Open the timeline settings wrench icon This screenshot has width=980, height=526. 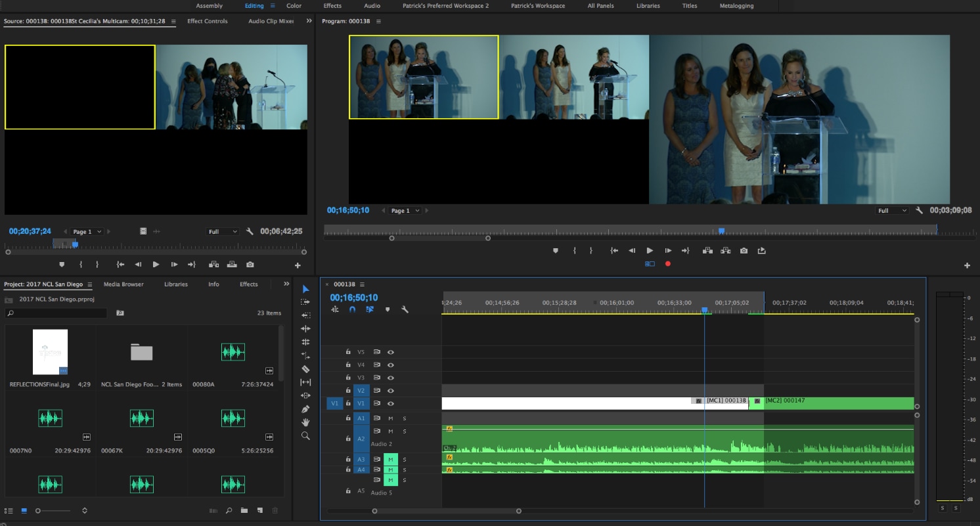click(x=406, y=309)
